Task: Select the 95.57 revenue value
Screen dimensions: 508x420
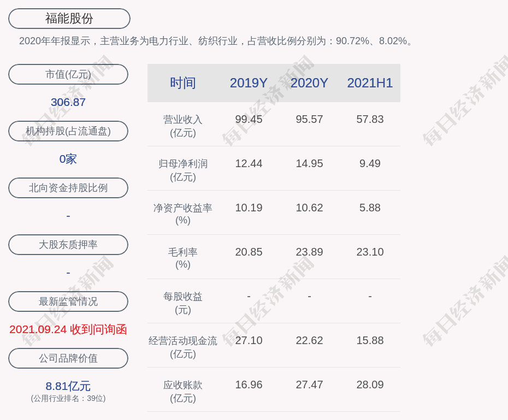Action: click(x=309, y=119)
